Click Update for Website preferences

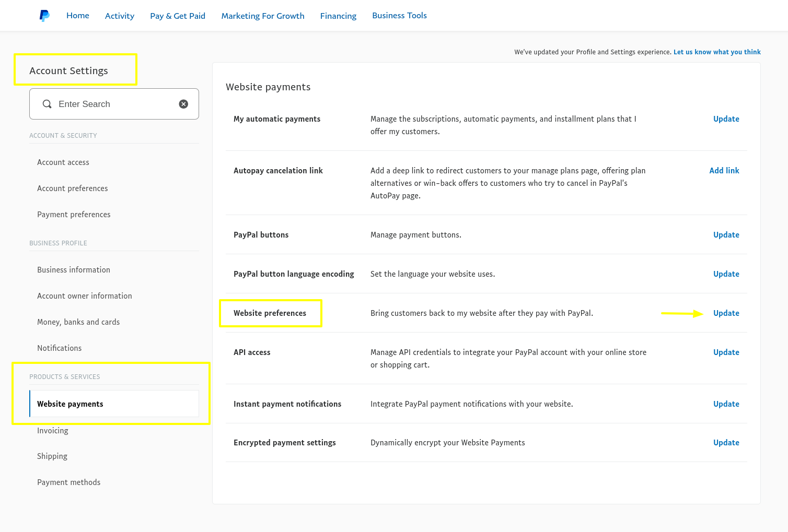(x=726, y=313)
